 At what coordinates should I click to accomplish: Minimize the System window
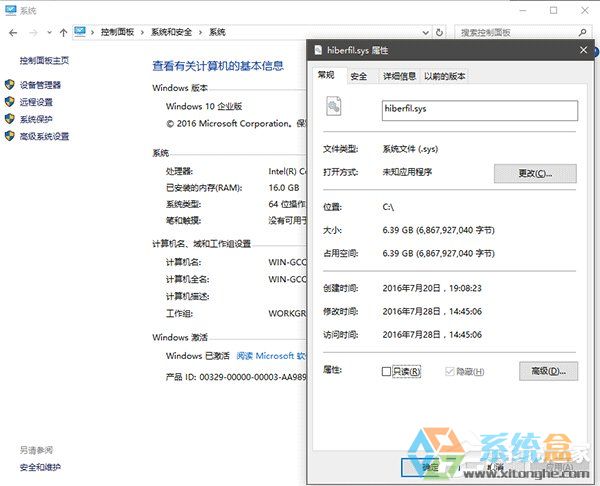tap(523, 10)
